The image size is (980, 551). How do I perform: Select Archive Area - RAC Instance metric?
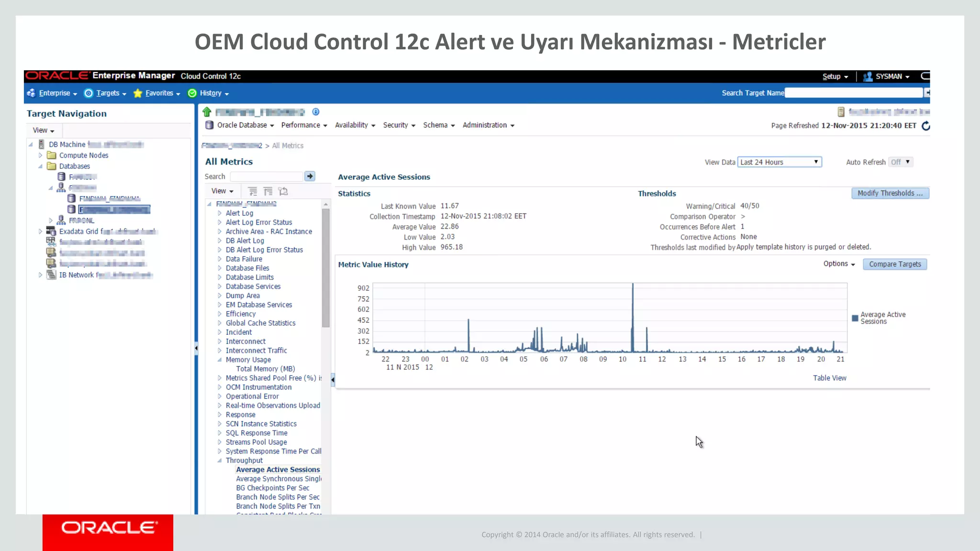point(269,231)
